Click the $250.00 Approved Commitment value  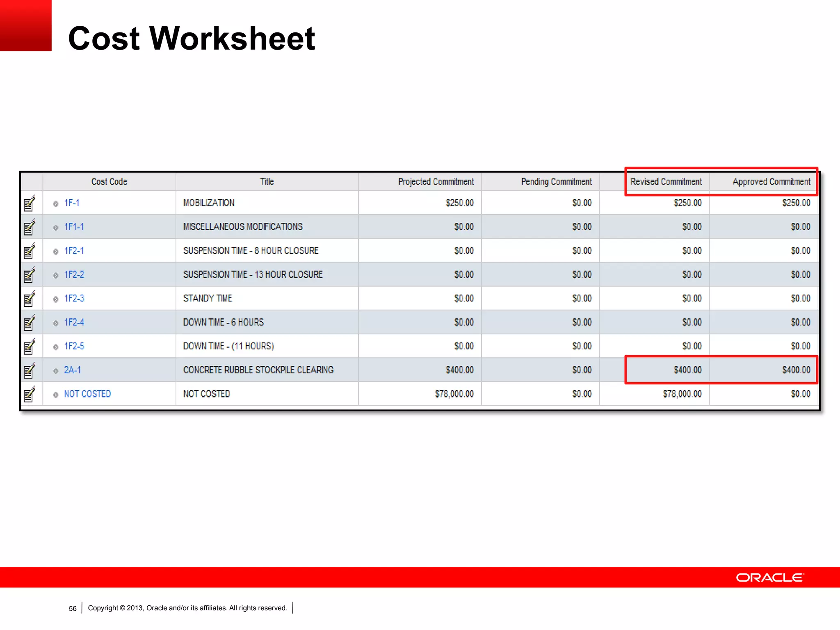point(796,203)
